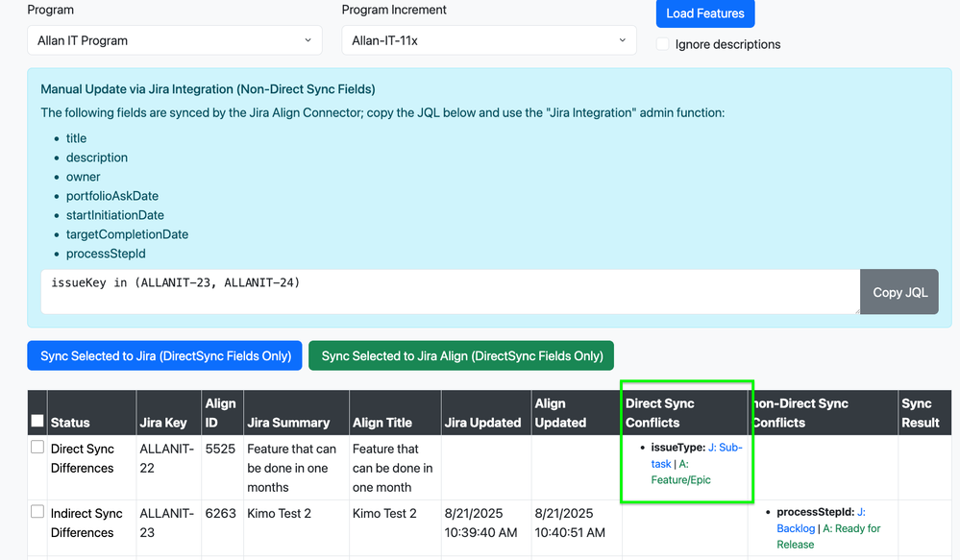Open the Program Increment dropdown showing Allan-IT-11x
The width and height of the screenshot is (960, 560).
point(488,40)
